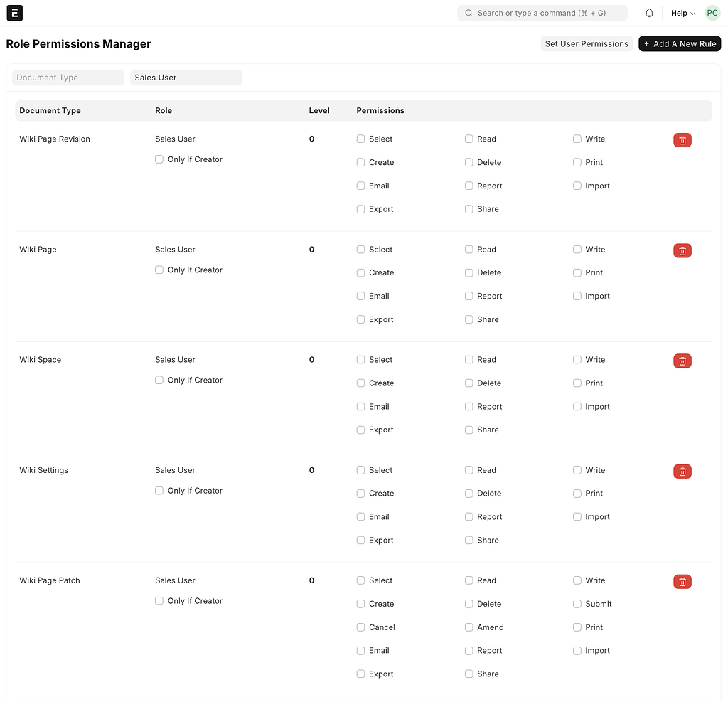The width and height of the screenshot is (728, 702).
Task: Enable Only If Creator for Wiki Page Revision
Action: (159, 159)
